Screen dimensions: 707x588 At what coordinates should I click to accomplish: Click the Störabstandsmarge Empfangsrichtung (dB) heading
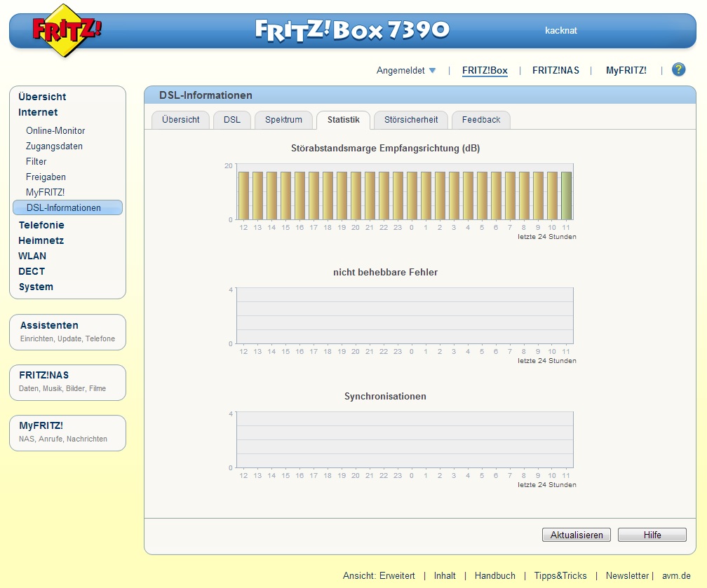(x=385, y=149)
